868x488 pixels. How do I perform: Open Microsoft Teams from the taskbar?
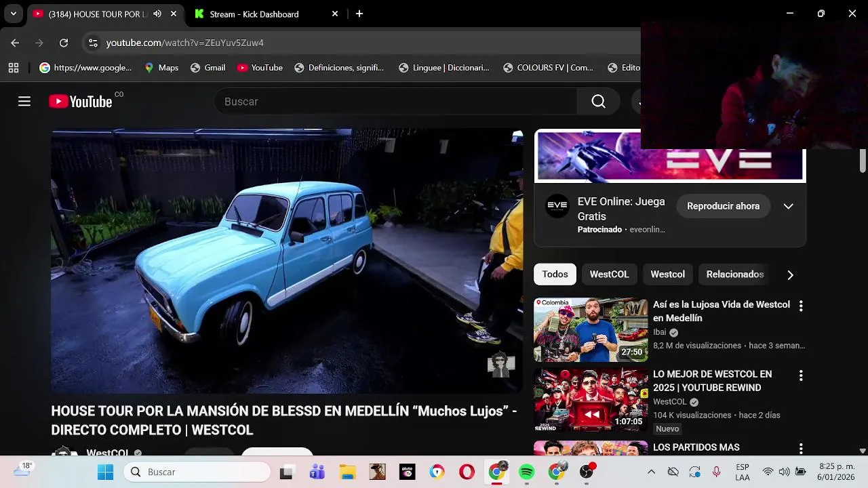tap(317, 472)
